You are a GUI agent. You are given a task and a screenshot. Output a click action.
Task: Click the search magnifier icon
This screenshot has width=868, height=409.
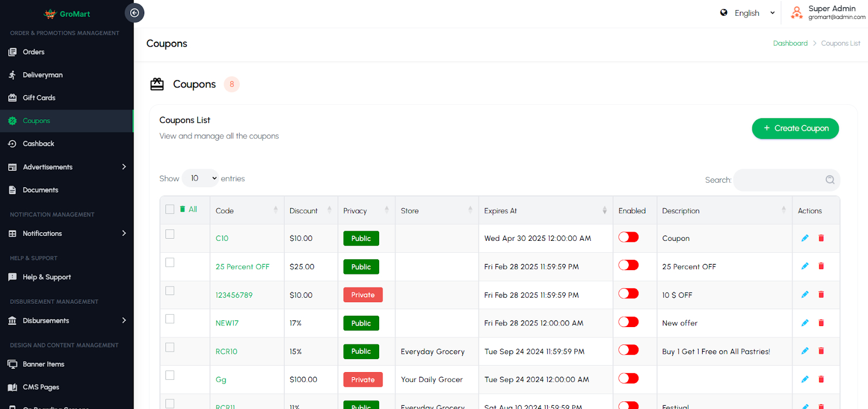coord(829,180)
